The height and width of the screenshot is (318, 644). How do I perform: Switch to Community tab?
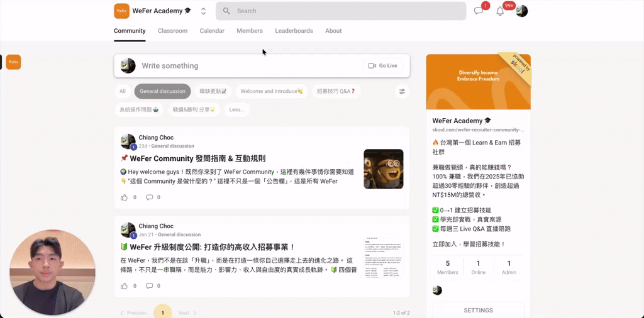(x=130, y=31)
